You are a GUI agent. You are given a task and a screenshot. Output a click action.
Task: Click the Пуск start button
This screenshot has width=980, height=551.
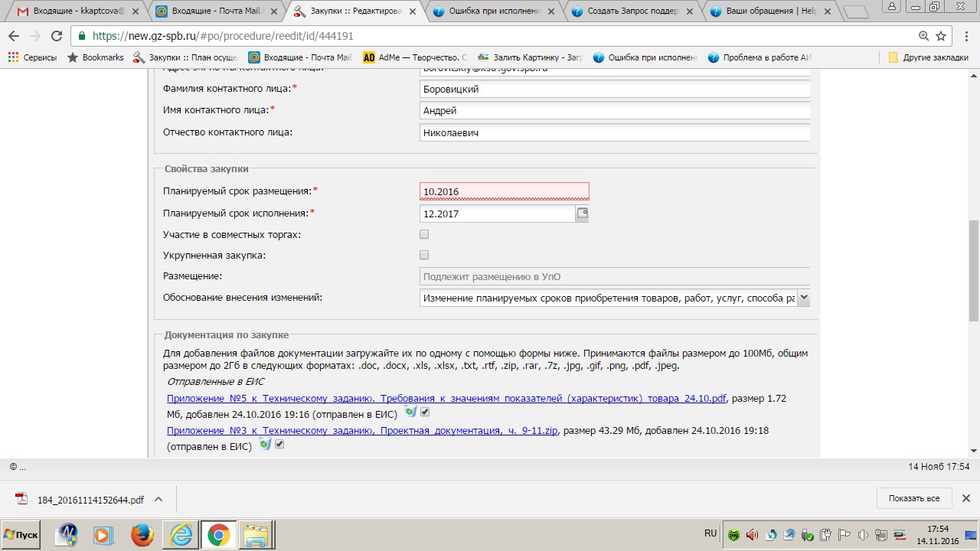click(x=21, y=534)
